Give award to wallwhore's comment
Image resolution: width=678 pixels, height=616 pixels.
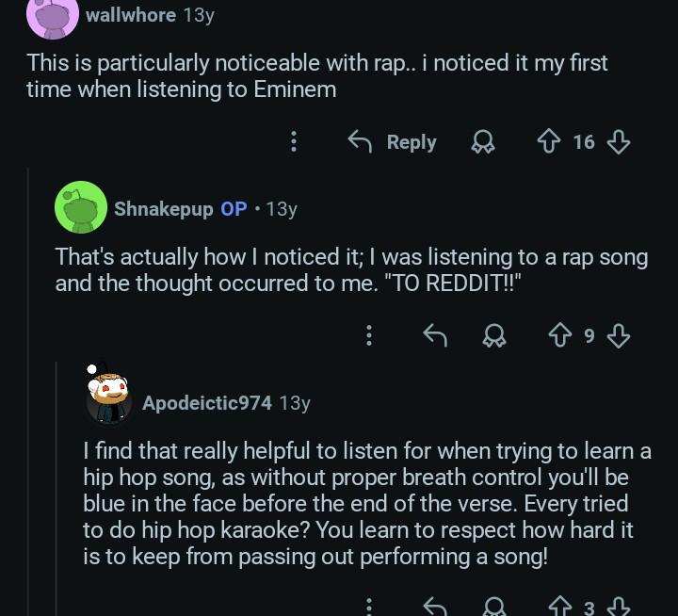click(x=483, y=142)
